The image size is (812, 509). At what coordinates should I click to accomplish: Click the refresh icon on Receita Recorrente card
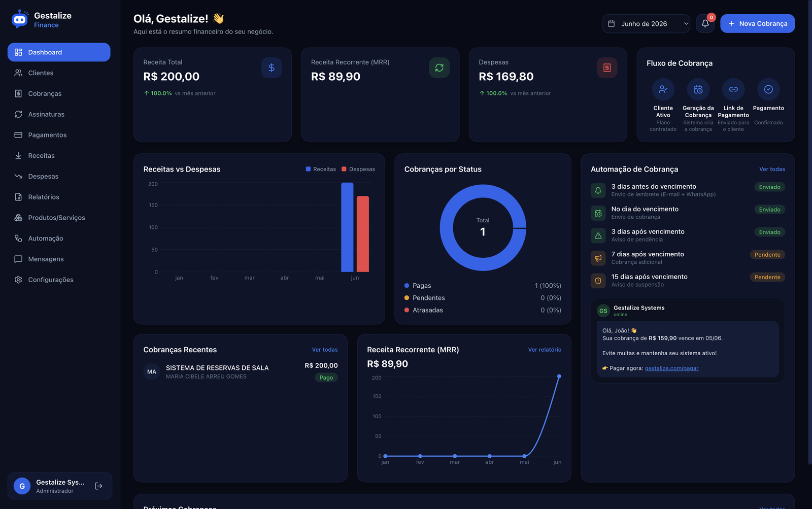(x=439, y=67)
